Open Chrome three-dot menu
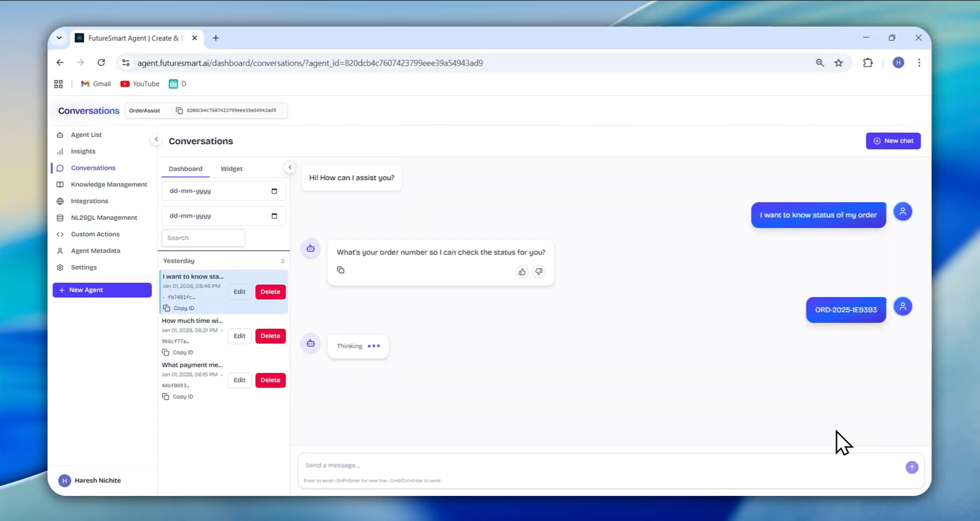 (919, 62)
